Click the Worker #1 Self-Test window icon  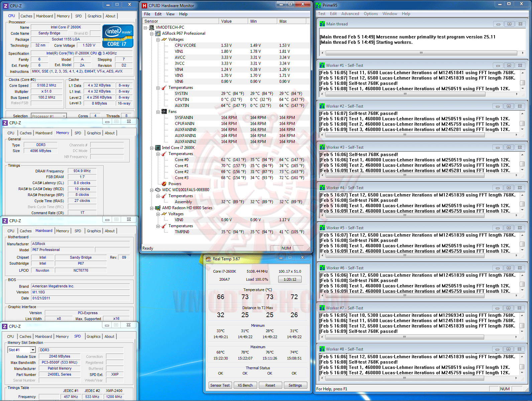(322, 65)
